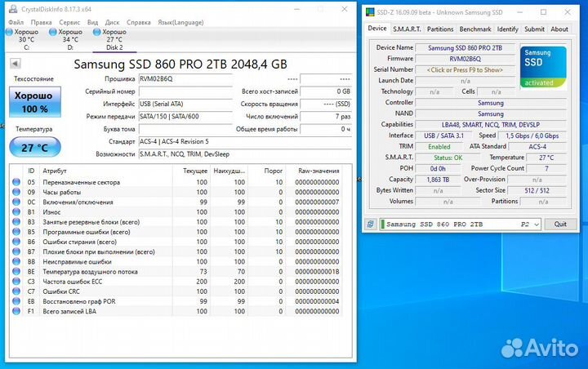Click the 27 °C temperature indicator
Screen dimensions: 588x369
pyautogui.click(x=35, y=147)
